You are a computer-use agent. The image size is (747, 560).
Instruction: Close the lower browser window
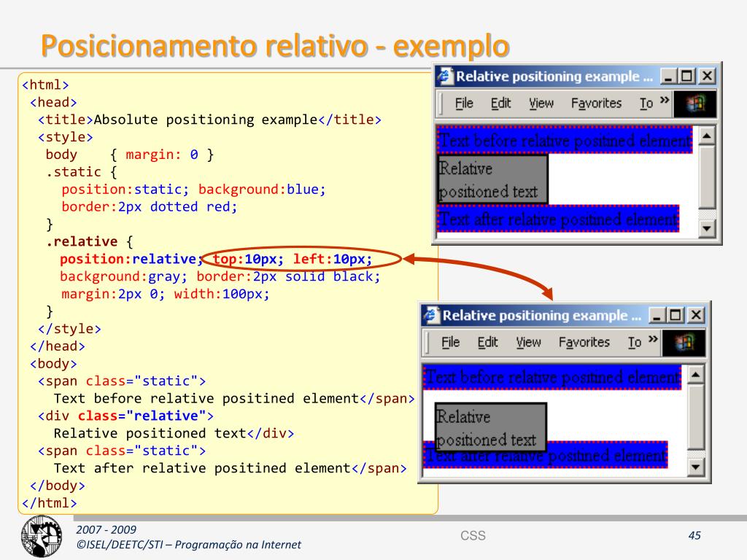click(x=695, y=315)
